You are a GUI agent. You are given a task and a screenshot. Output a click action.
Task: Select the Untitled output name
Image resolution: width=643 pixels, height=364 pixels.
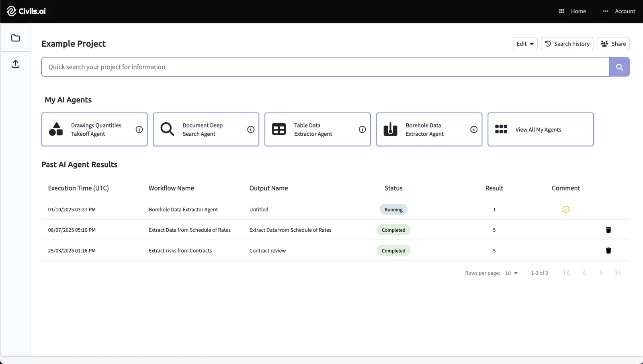259,210
